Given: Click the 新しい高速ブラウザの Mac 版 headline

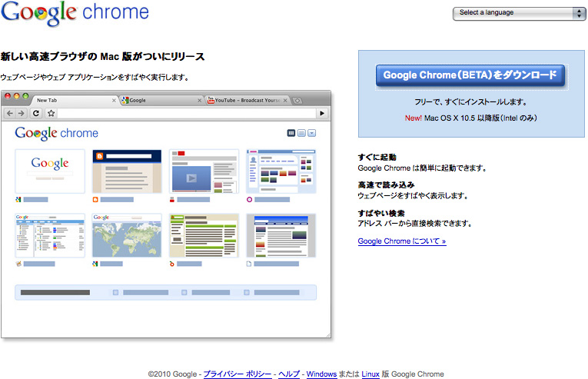Looking at the screenshot, I should point(103,57).
